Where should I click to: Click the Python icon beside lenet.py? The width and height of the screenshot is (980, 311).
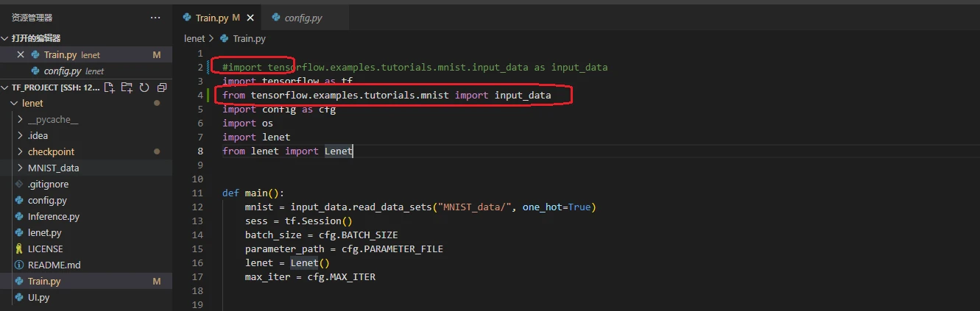pyautogui.click(x=19, y=233)
